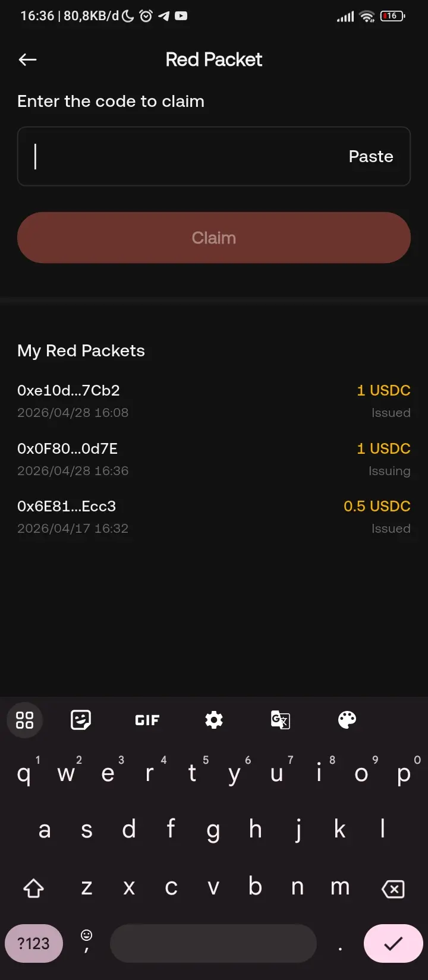428x980 pixels.
Task: Open the keyboard translate icon
Action: (x=281, y=720)
